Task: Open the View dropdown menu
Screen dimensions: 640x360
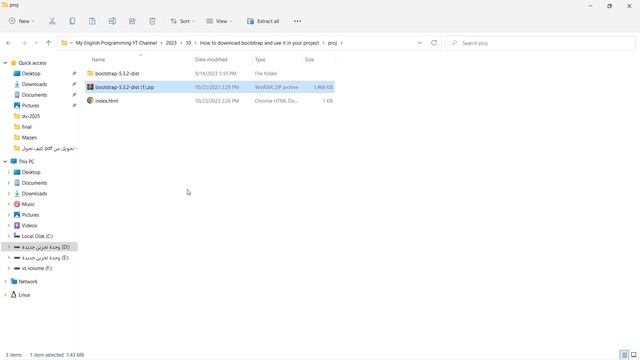Action: coord(219,21)
